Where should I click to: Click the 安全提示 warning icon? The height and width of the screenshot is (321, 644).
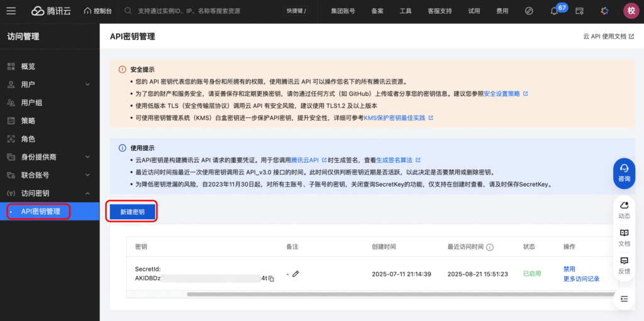click(122, 69)
